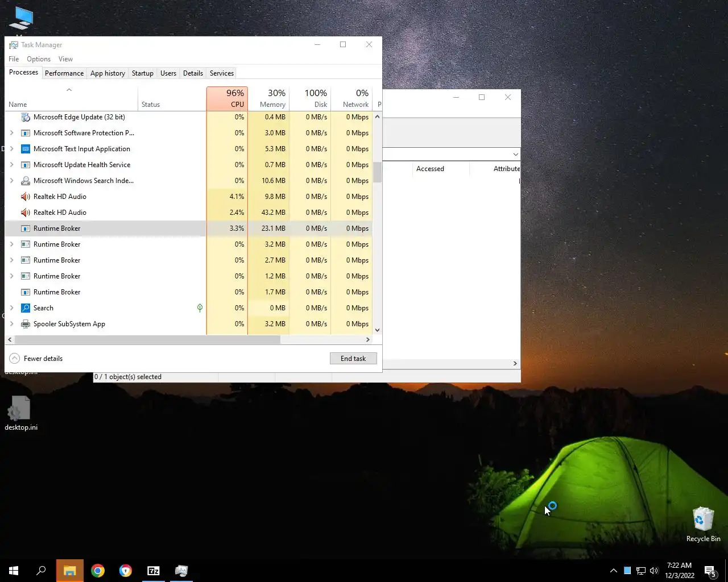Expand the Search process group
The image size is (728, 582).
(11, 308)
